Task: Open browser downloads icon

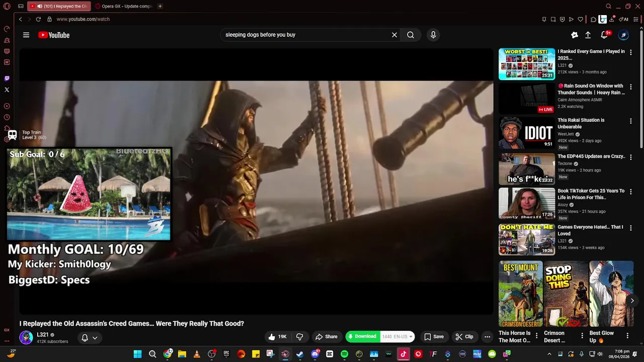Action: pyautogui.click(x=612, y=20)
